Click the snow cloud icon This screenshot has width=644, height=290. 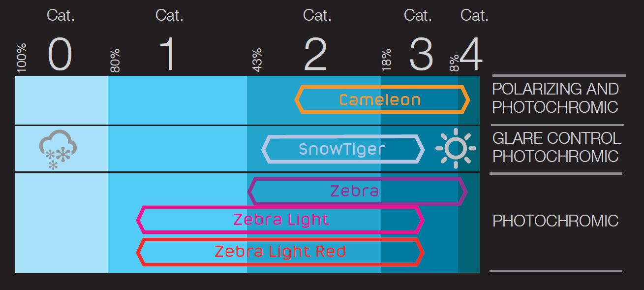(58, 150)
